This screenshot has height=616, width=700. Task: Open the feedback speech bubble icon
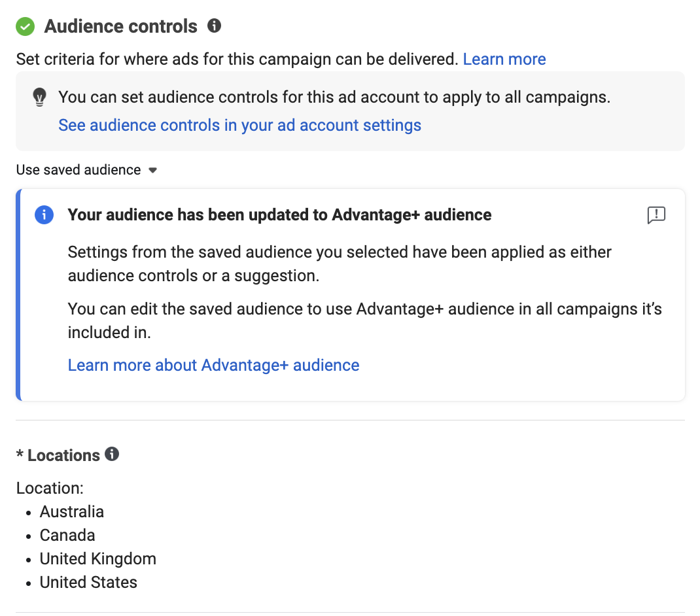point(656,215)
